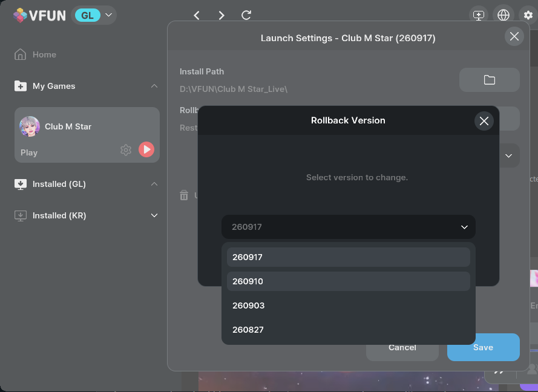This screenshot has width=538, height=392.
Task: Select version 260910 from the list
Action: [348, 281]
